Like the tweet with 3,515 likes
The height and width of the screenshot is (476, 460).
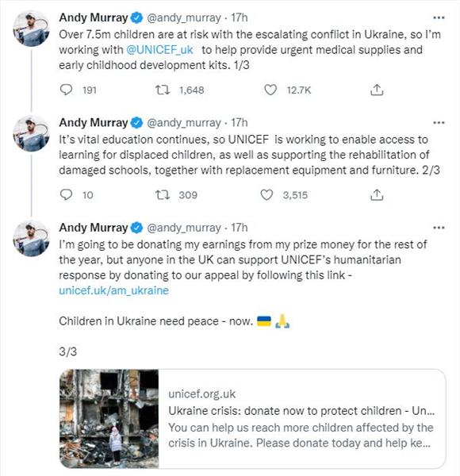[x=266, y=195]
